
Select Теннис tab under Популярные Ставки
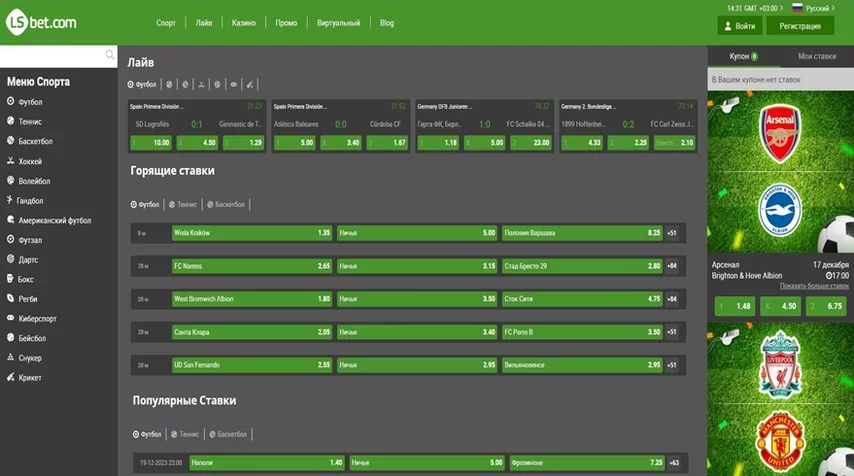[x=185, y=435]
